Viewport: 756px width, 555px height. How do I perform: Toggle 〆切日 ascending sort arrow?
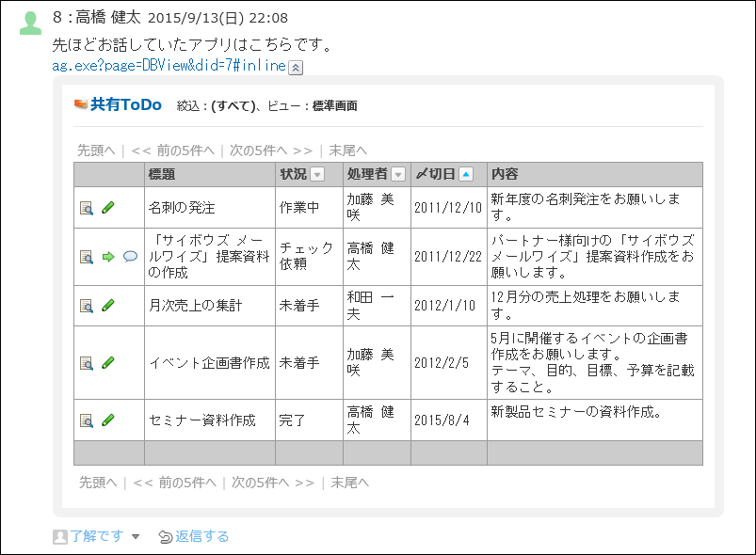[x=465, y=174]
